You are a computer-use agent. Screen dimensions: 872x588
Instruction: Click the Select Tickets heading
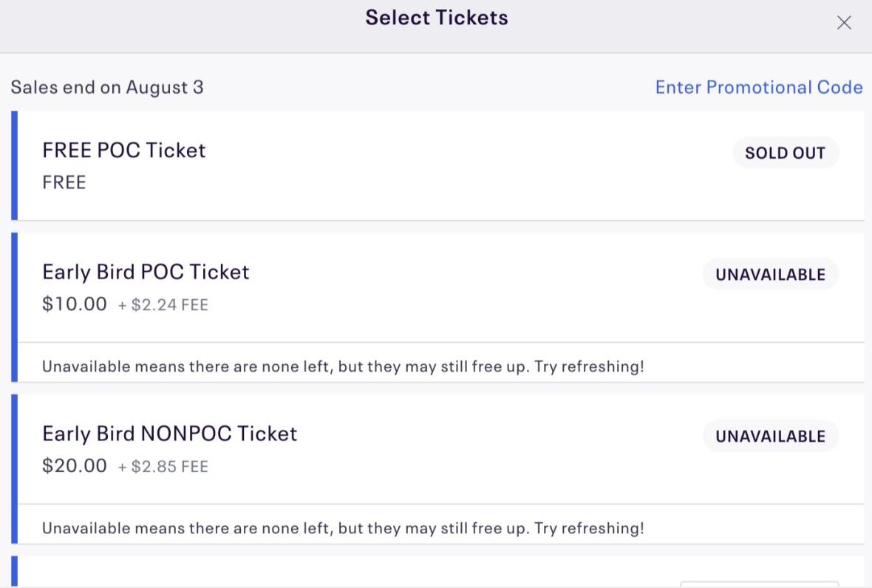(437, 18)
